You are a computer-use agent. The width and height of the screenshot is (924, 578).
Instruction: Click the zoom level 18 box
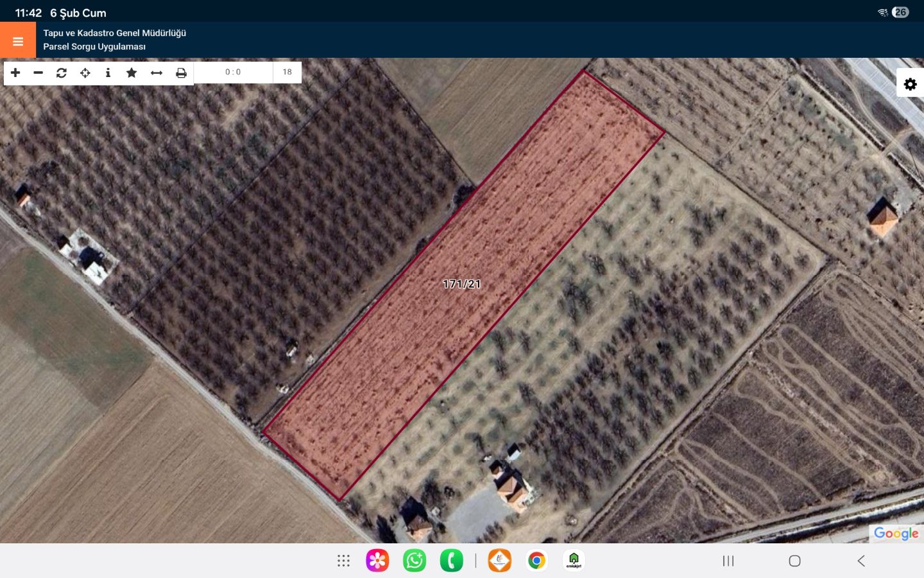[x=287, y=73]
